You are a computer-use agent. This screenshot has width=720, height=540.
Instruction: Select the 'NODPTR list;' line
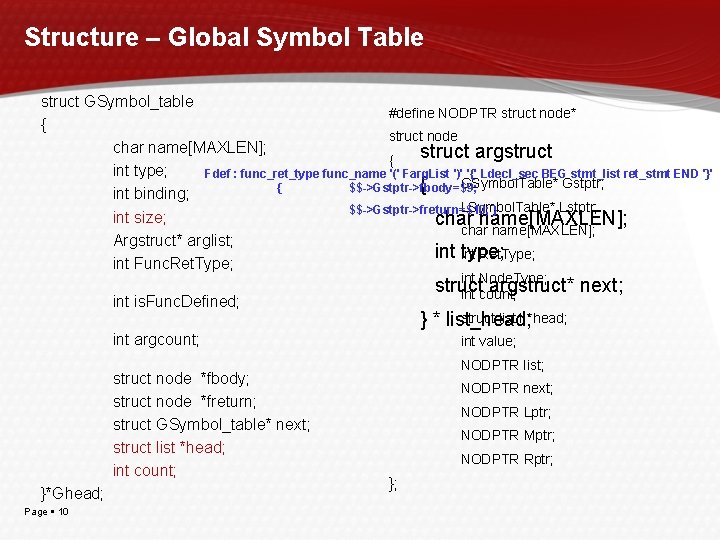(x=502, y=365)
